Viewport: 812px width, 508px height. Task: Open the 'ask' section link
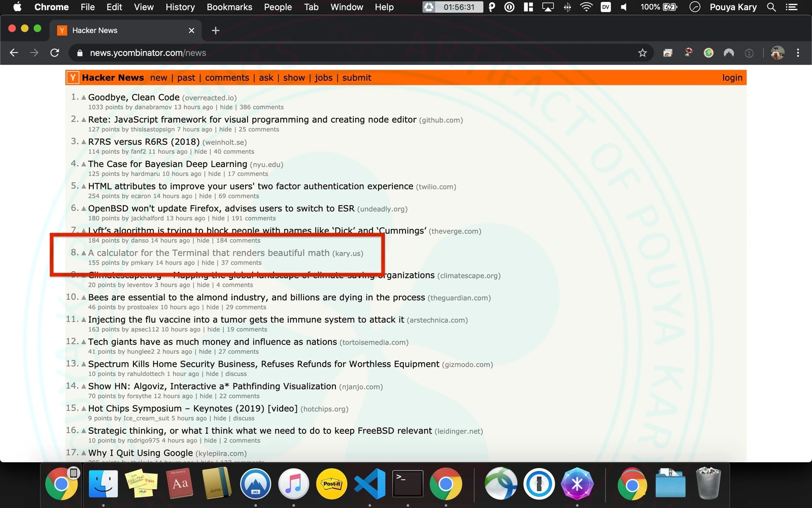point(266,78)
